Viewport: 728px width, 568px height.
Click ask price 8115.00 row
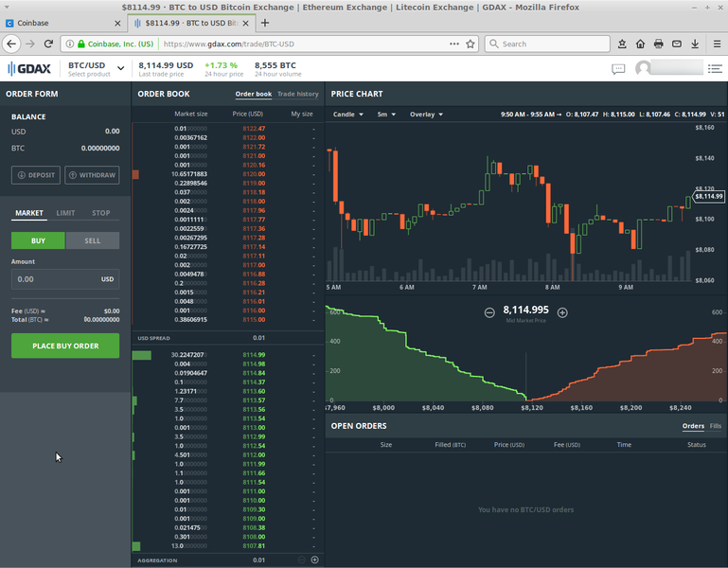227,320
